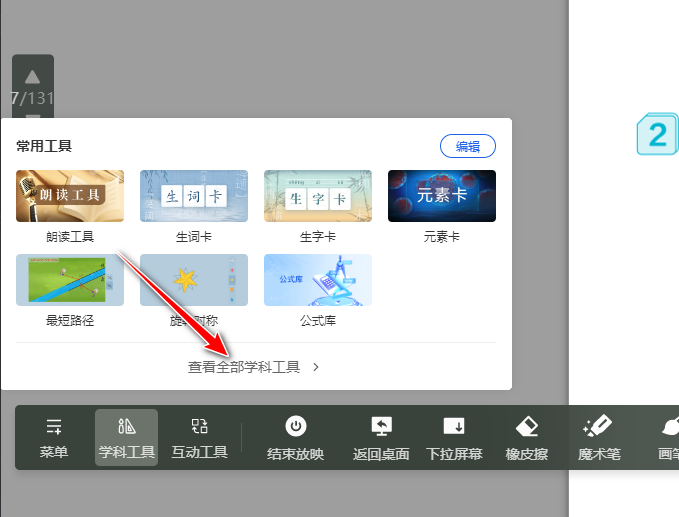Select the 画笔 brush tool

pyautogui.click(x=668, y=437)
